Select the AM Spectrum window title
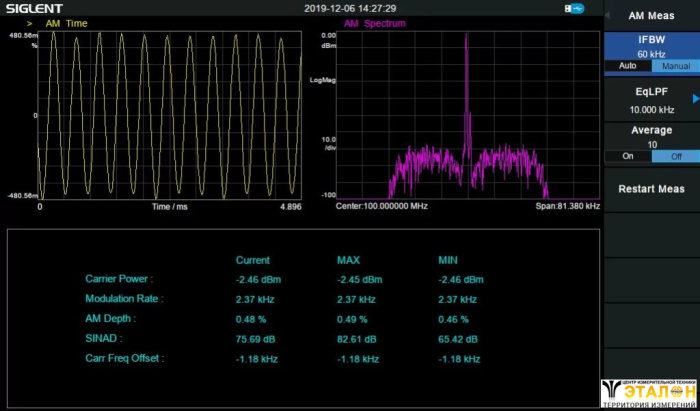 tap(374, 22)
